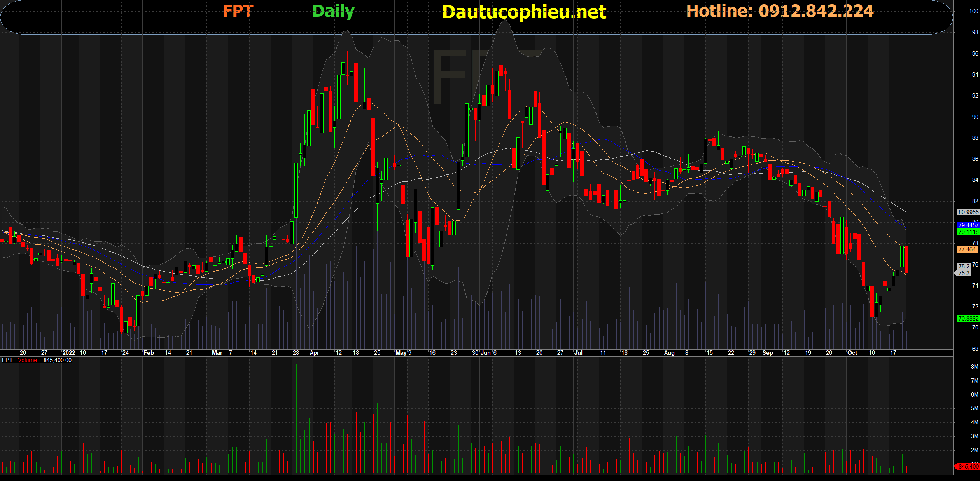Click the FPT ticker symbol title
Screen dimensions: 980x481
click(238, 11)
